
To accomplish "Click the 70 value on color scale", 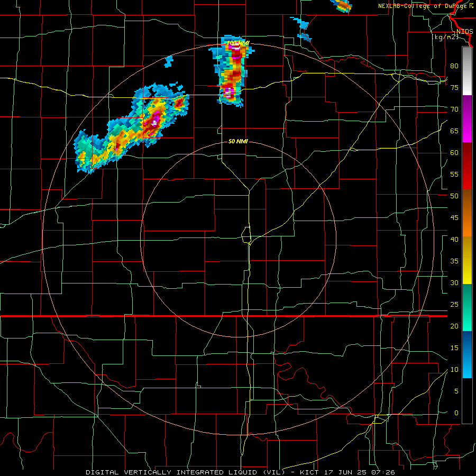I will [454, 109].
